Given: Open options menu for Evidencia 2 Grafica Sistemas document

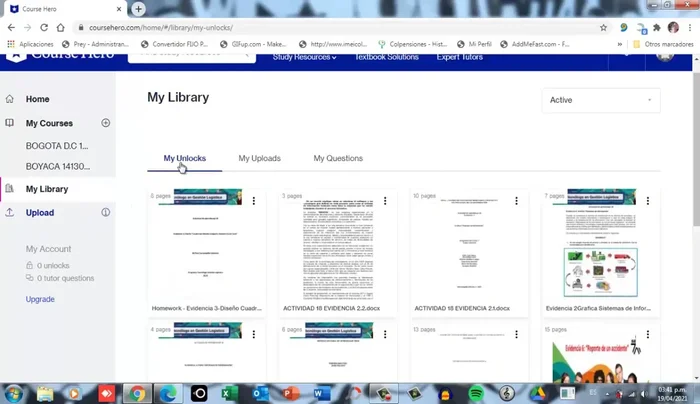Looking at the screenshot, I should click(x=647, y=201).
